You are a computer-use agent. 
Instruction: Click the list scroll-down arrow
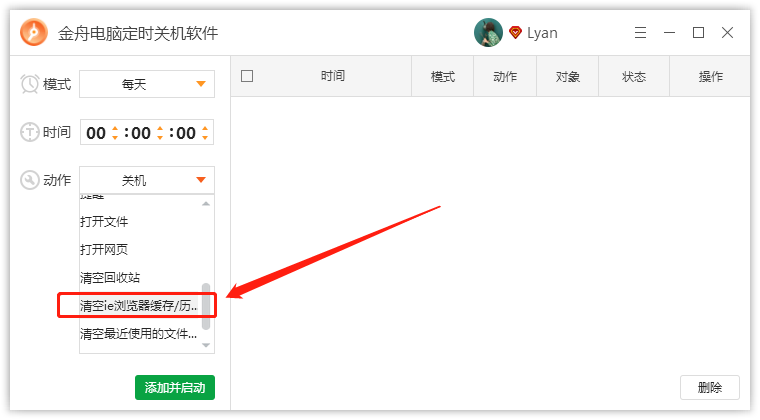tap(206, 345)
